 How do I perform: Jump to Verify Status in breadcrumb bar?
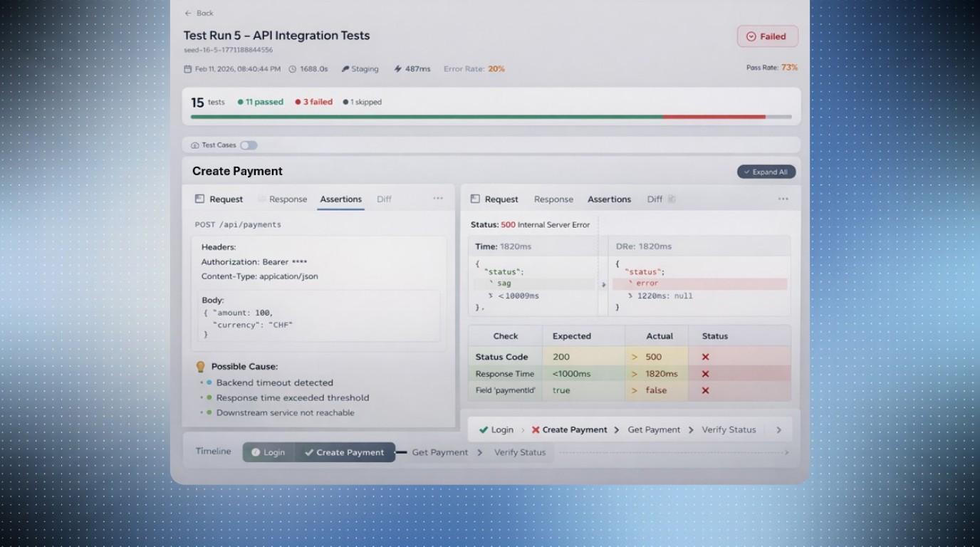(729, 429)
